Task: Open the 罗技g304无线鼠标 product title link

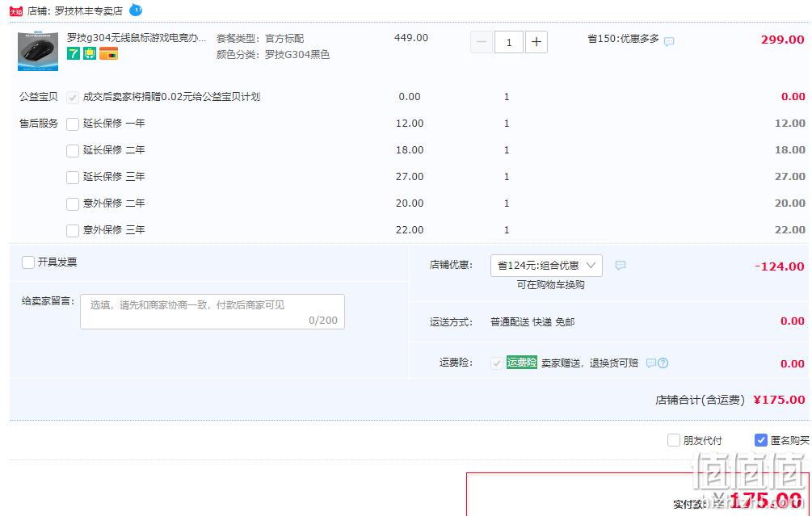Action: [x=137, y=38]
